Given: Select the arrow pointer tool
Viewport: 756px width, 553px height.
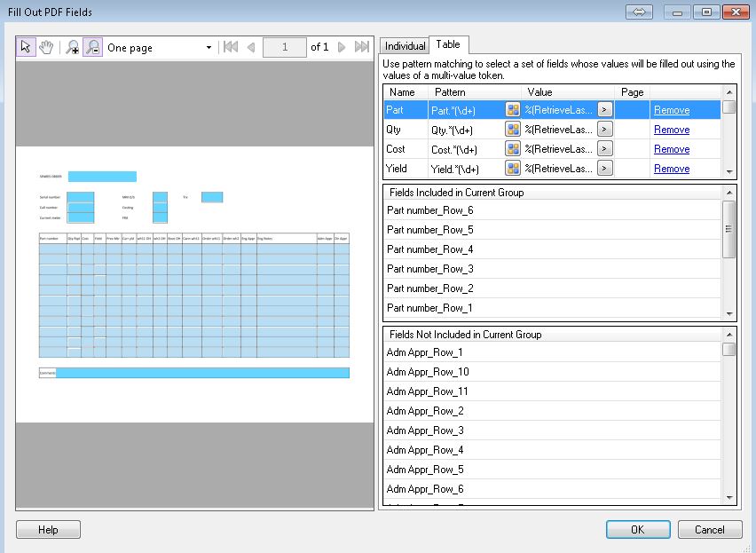Looking at the screenshot, I should tap(26, 47).
